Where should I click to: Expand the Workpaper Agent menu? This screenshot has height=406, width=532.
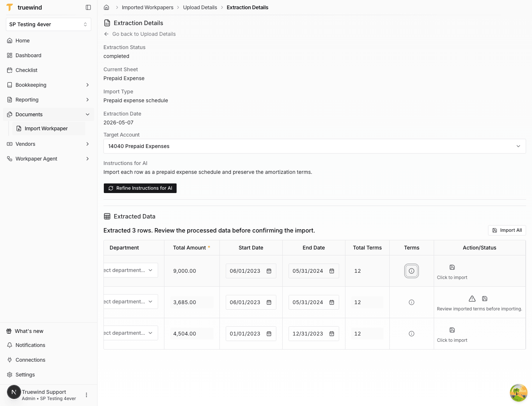tap(48, 159)
